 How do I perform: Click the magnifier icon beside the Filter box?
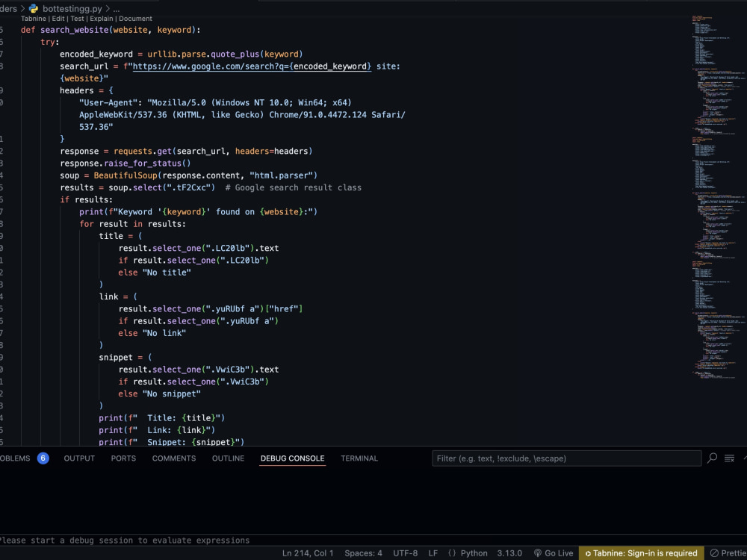712,458
